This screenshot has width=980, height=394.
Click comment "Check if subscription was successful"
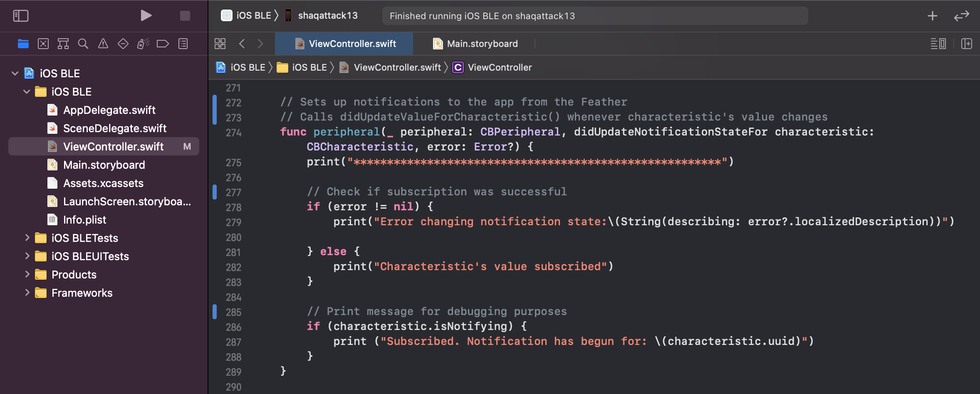pos(437,192)
